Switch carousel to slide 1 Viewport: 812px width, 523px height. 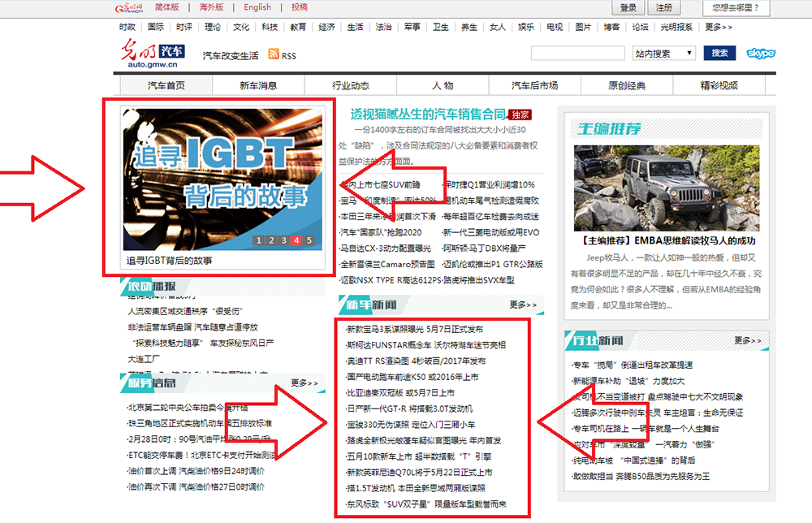(x=260, y=240)
